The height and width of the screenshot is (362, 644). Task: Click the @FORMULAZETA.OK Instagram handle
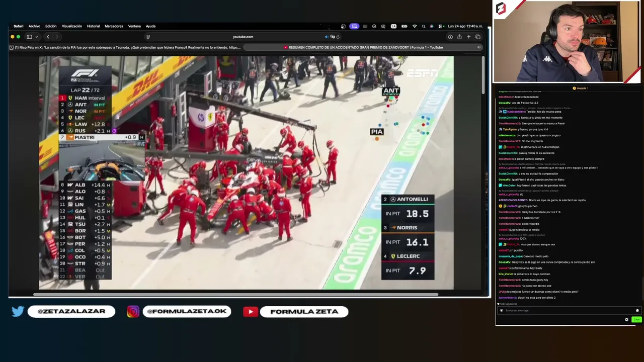click(186, 312)
